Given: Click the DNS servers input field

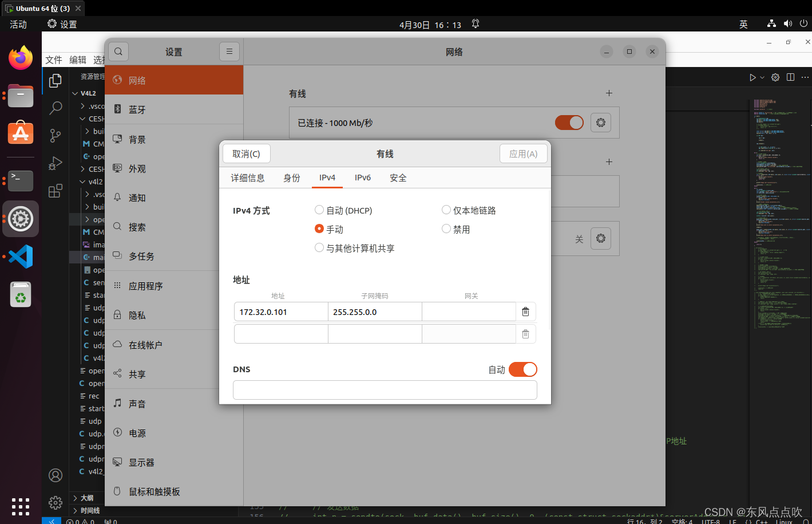Looking at the screenshot, I should [x=385, y=390].
